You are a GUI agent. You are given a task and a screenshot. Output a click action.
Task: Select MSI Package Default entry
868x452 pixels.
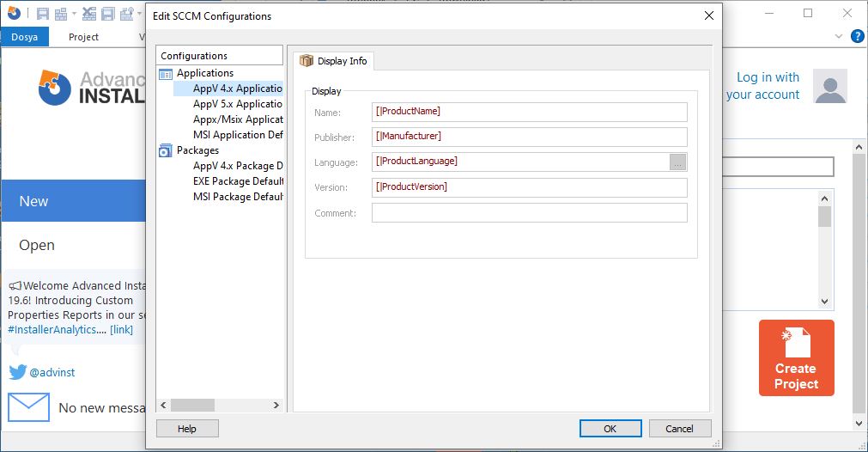tap(238, 197)
